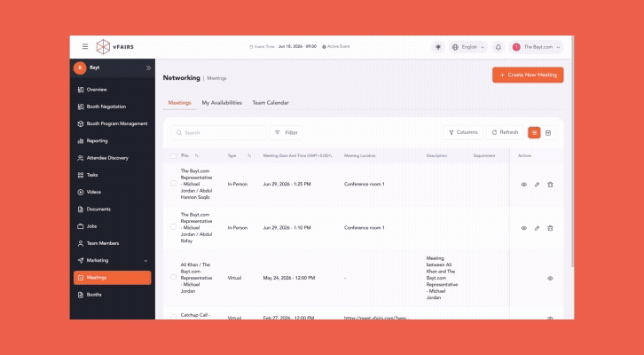Click the Team Members person icon
The image size is (644, 355).
point(81,244)
